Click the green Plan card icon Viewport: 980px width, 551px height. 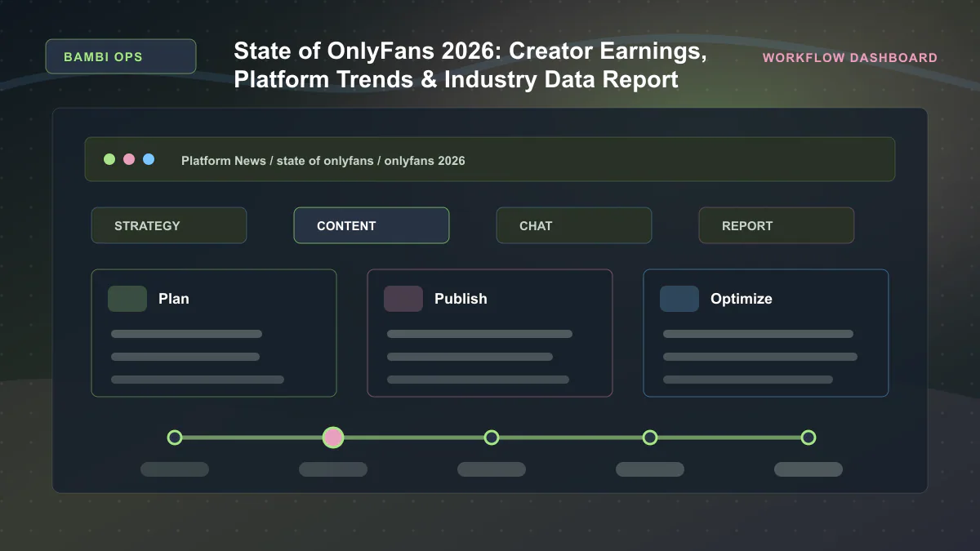pyautogui.click(x=127, y=299)
